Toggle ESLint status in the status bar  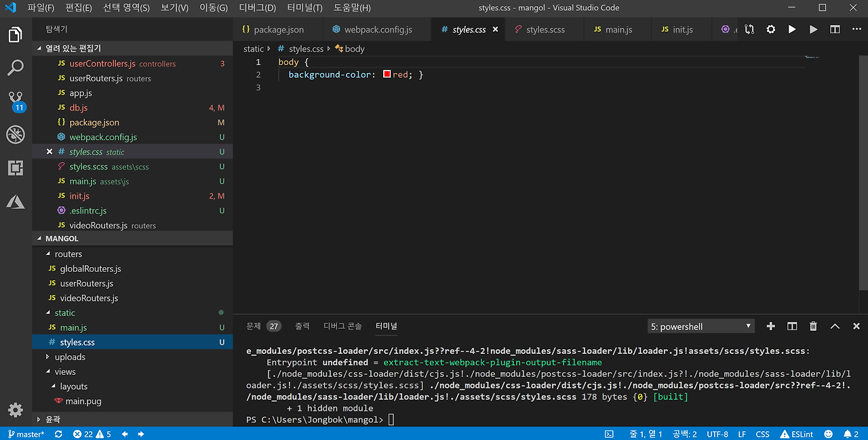[x=797, y=434]
